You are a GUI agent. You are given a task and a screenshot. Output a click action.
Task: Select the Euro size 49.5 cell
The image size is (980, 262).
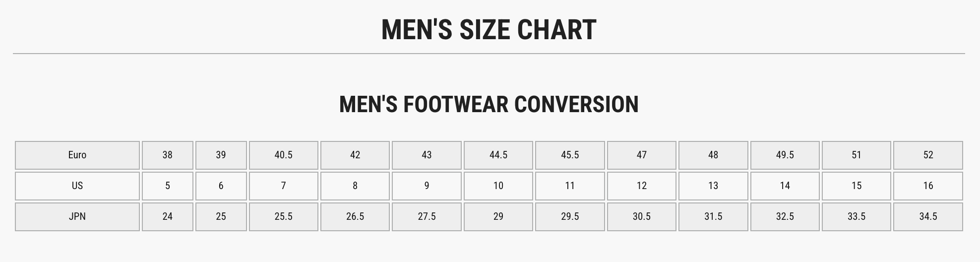[785, 155]
